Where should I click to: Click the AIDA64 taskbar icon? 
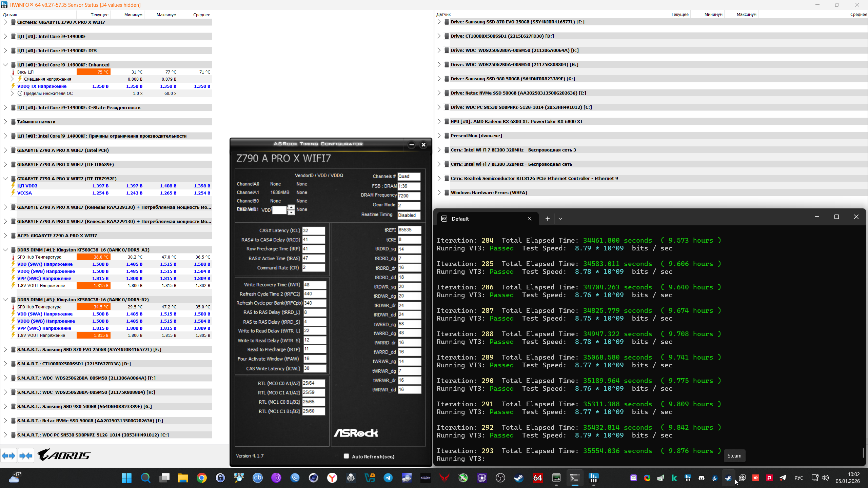click(537, 478)
